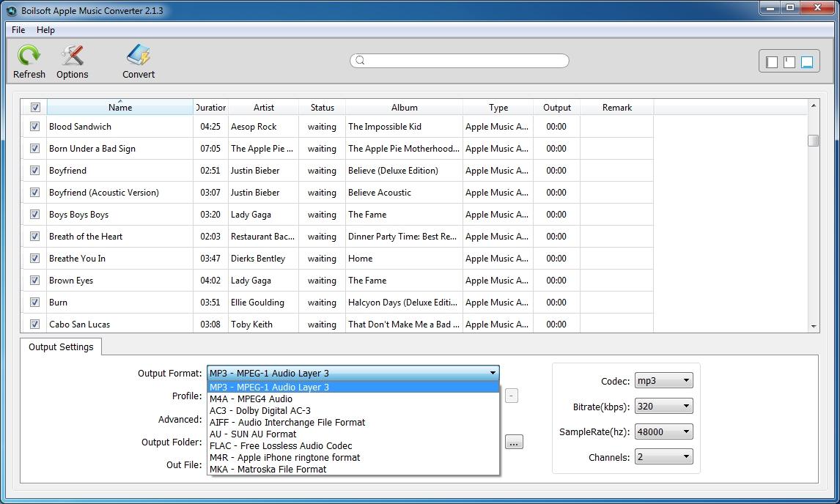Click the Boilsoft app icon in title bar
The height and width of the screenshot is (504, 840).
point(11,11)
